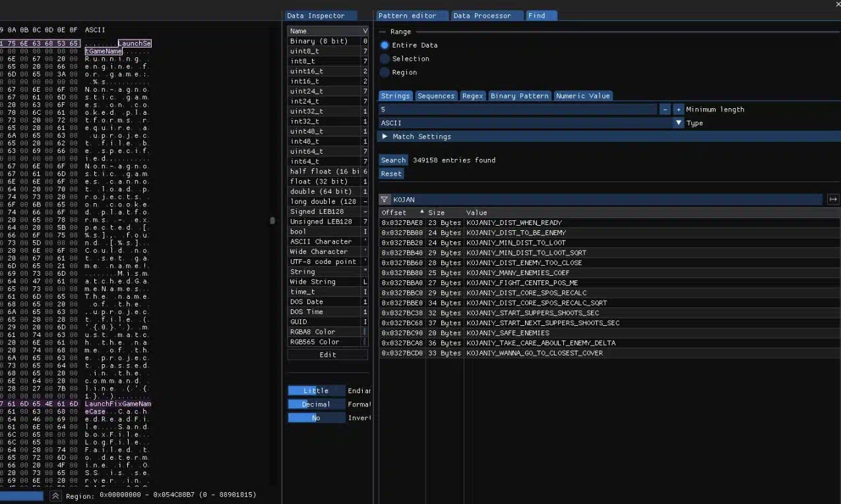Screen dimensions: 841x504
Task: Click offset 0x0327BC68 in results
Action: click(402, 323)
